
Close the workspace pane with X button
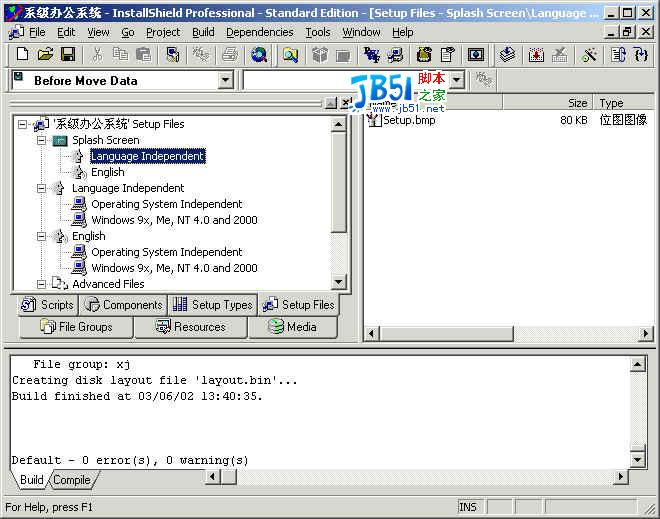pyautogui.click(x=346, y=103)
